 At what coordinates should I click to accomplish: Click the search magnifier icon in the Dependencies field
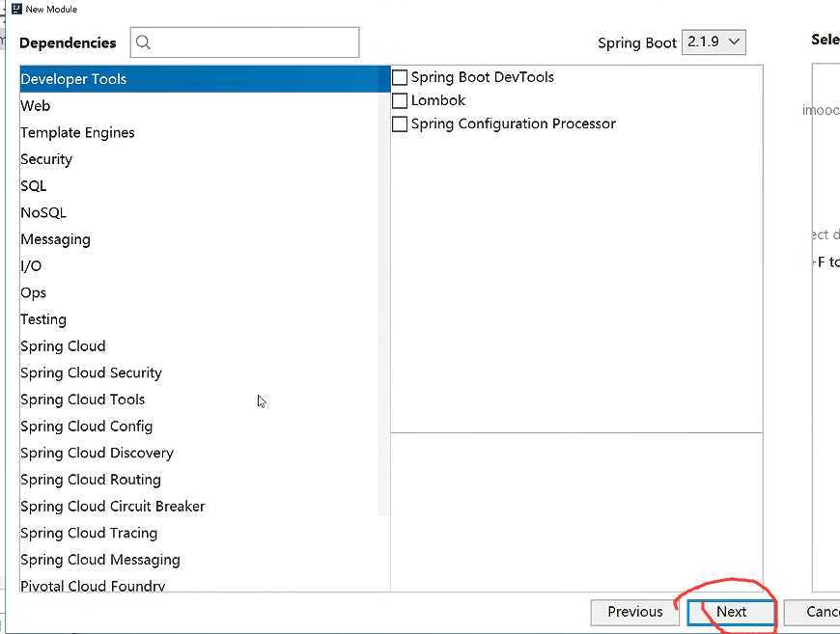[143, 41]
